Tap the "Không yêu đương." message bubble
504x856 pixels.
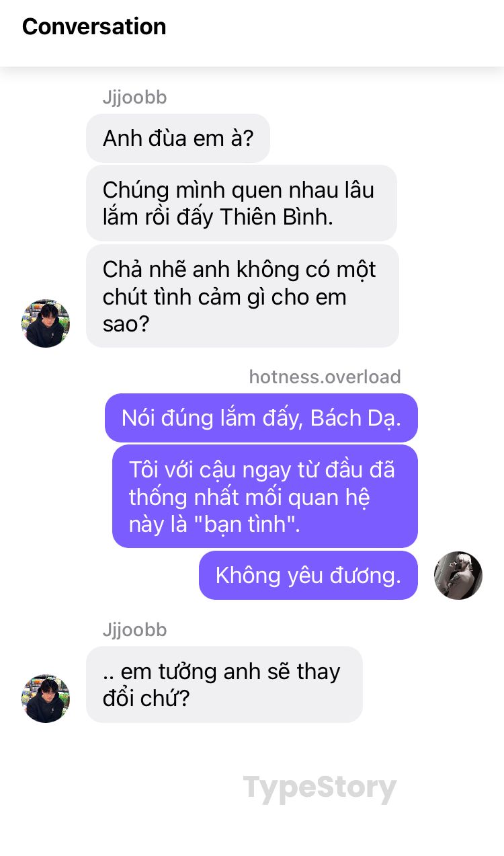[x=308, y=575]
